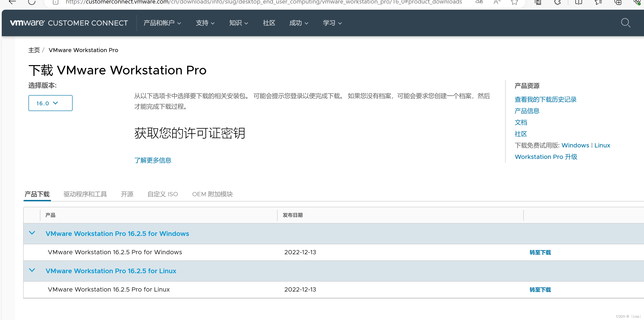This screenshot has height=320, width=644.
Task: Click 转至下载 for the Windows version
Action: [540, 252]
